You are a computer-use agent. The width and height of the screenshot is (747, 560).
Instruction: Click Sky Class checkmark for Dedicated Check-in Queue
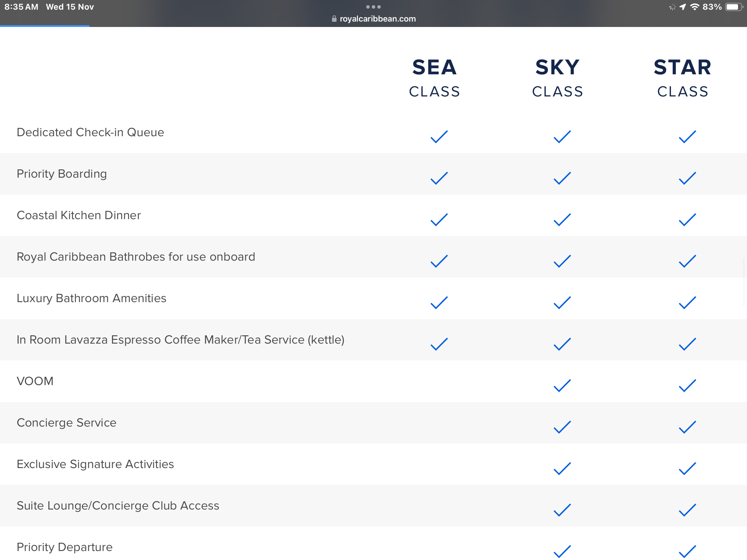(x=562, y=137)
